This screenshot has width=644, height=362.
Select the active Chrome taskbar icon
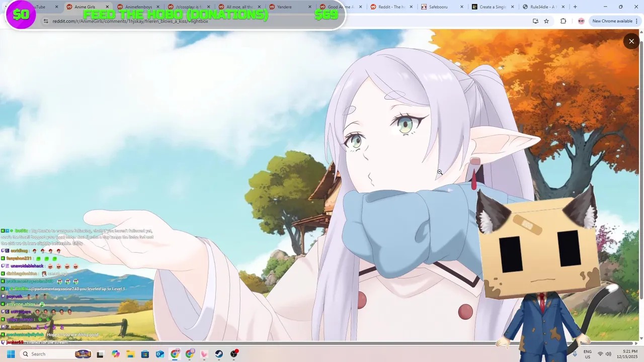tap(175, 354)
